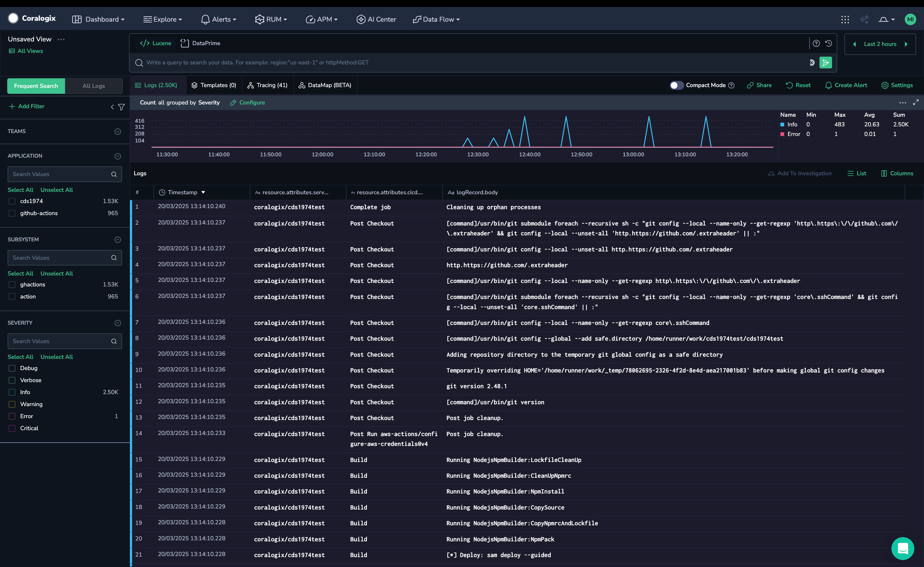This screenshot has height=567, width=924.
Task: Switch to DataMap (BETA) tab
Action: [325, 86]
